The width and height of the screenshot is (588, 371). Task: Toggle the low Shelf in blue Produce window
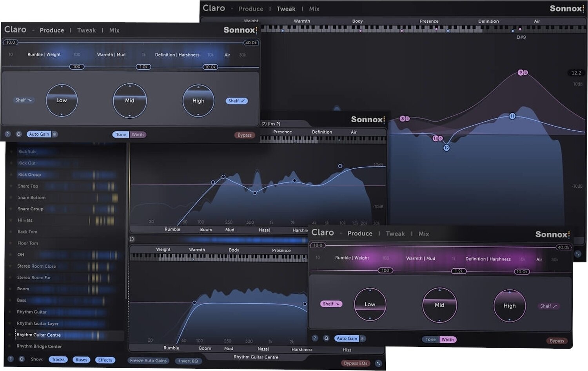[x=24, y=100]
